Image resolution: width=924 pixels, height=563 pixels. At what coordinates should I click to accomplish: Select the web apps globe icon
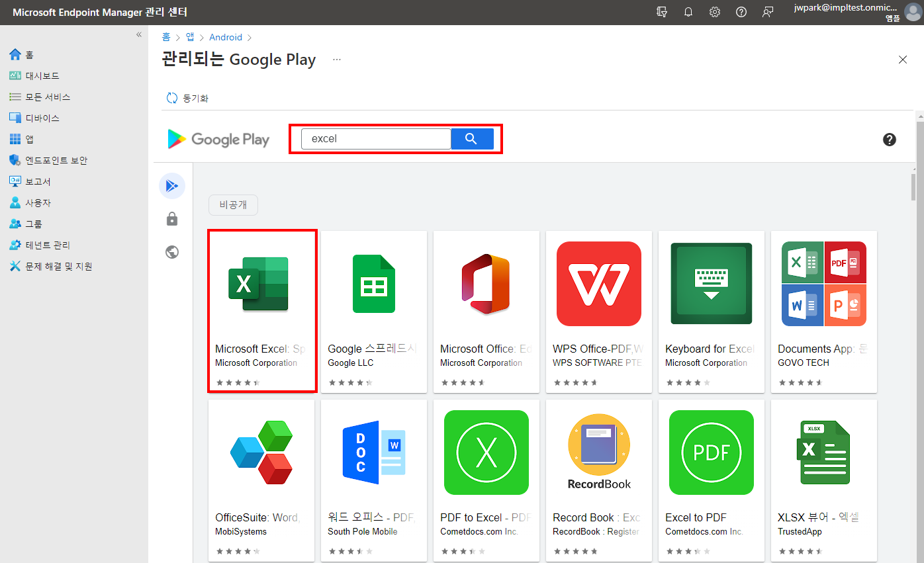(x=172, y=252)
